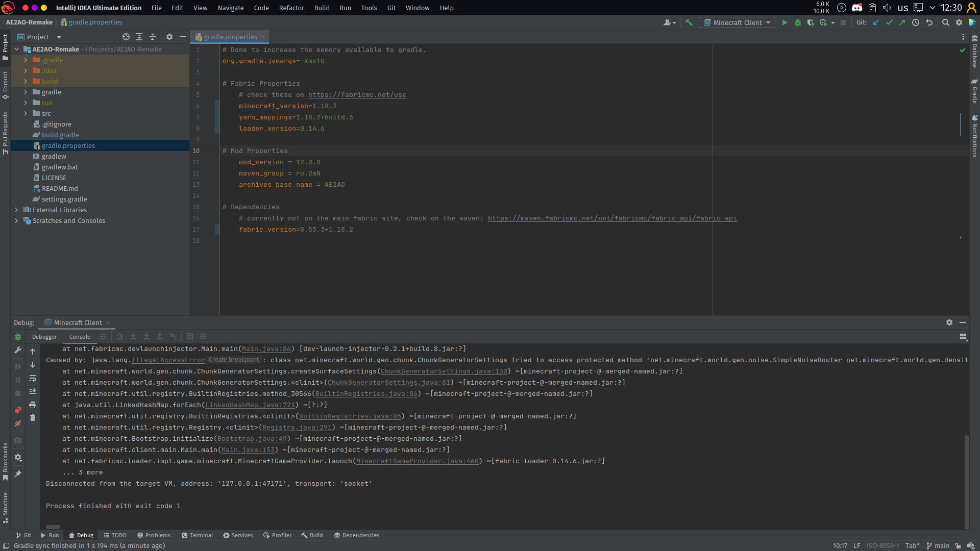Screen dimensions: 980x551
Task: Expand the src folder
Action: [25, 113]
